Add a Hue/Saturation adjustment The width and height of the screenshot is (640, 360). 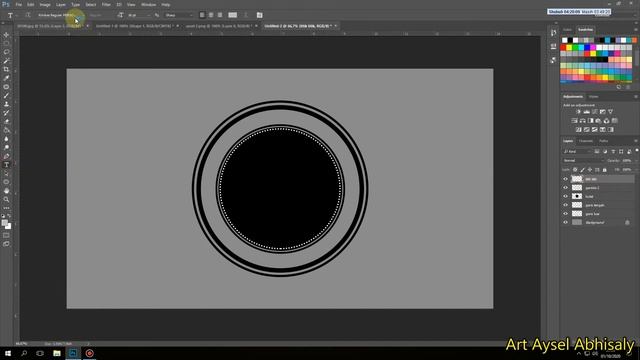[x=574, y=121]
